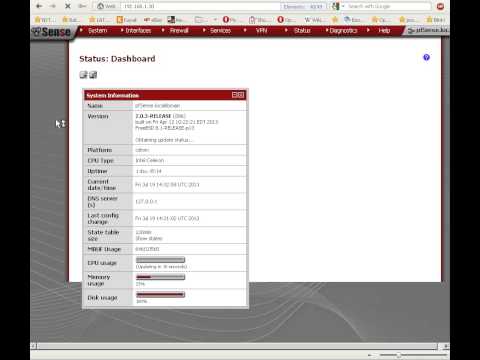The width and height of the screenshot is (480, 360).
Task: Open the Services menu
Action: click(x=220, y=31)
